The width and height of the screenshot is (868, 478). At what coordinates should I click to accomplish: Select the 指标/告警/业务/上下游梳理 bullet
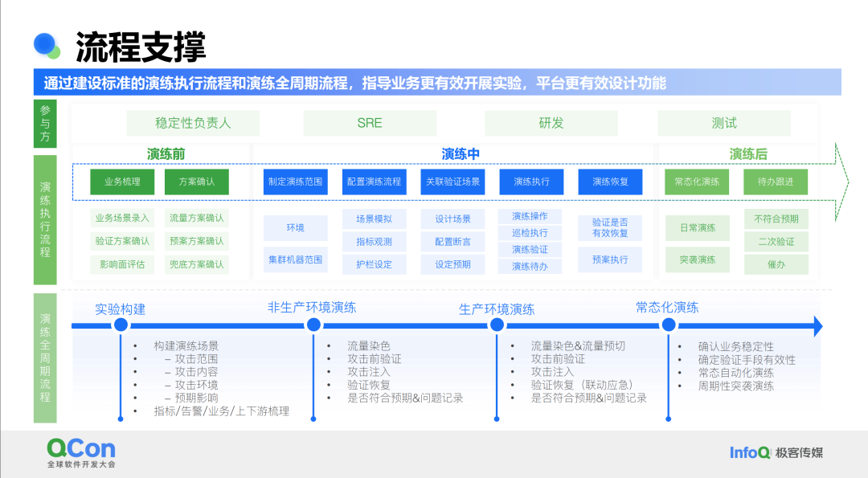tap(222, 411)
